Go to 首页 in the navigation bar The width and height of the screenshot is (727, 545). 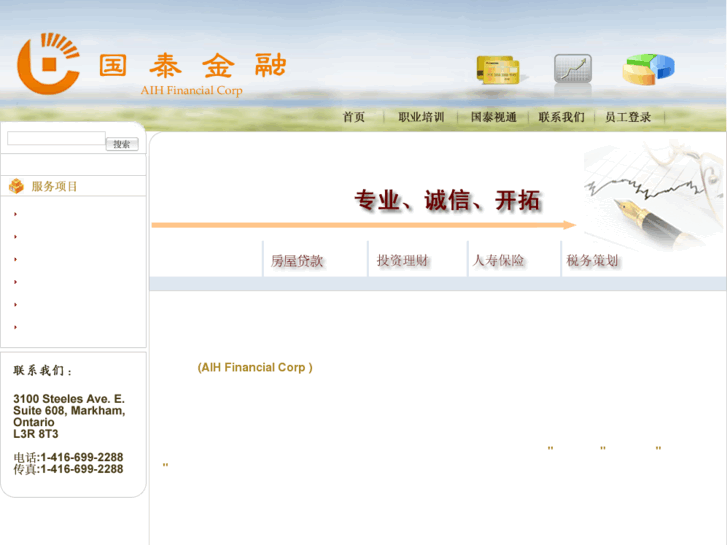tap(354, 117)
